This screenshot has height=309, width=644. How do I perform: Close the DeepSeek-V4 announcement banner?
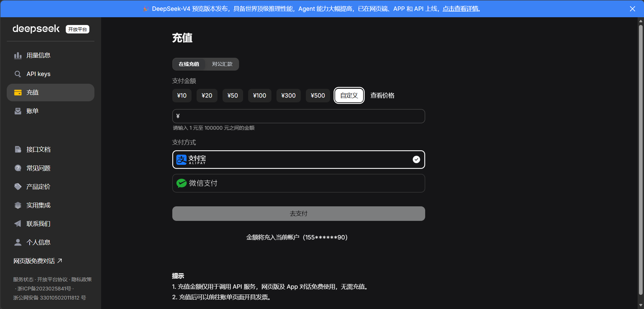pyautogui.click(x=633, y=9)
